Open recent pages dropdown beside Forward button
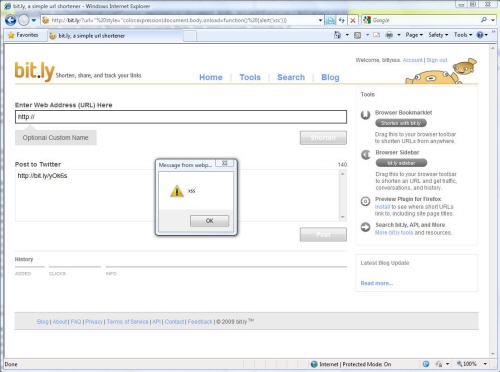500x372 pixels. [34, 20]
